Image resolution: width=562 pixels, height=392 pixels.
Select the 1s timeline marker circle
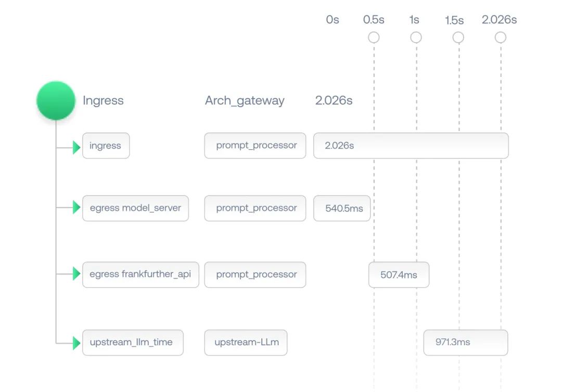(x=416, y=37)
